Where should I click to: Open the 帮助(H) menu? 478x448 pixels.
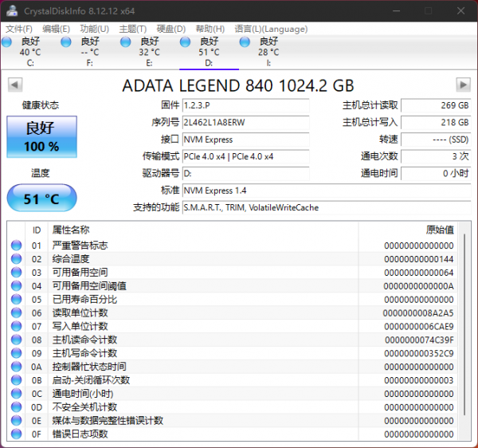(210, 29)
